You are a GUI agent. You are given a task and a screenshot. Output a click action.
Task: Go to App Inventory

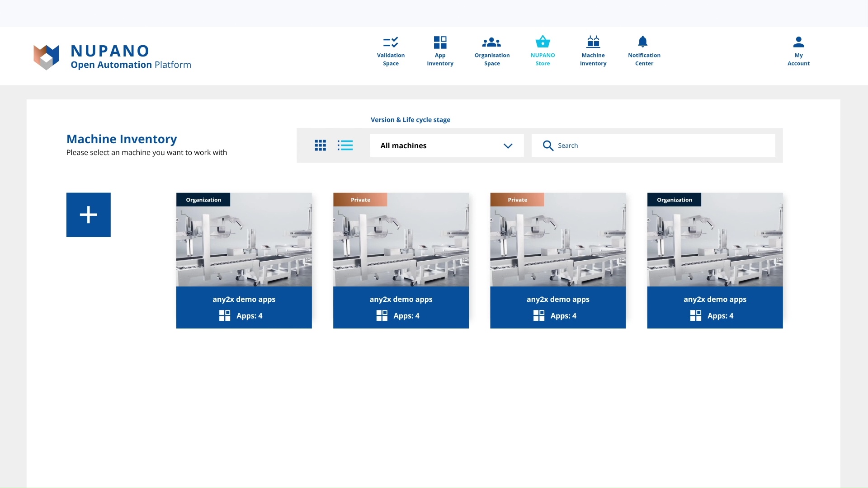coord(440,42)
